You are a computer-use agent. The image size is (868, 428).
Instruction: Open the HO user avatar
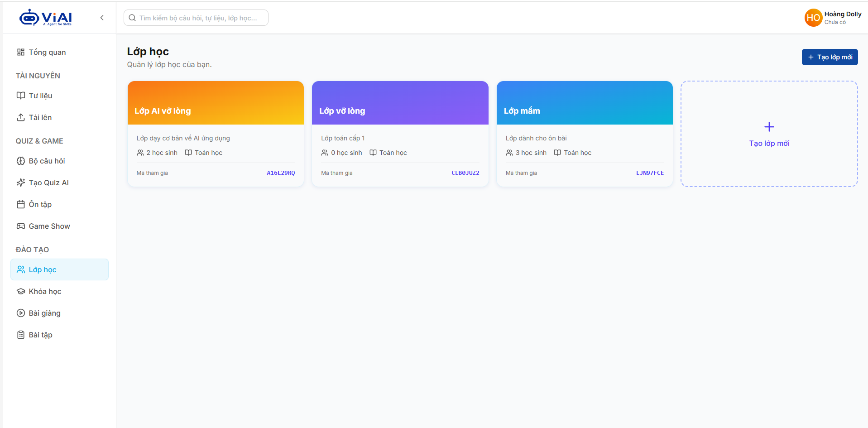(813, 18)
